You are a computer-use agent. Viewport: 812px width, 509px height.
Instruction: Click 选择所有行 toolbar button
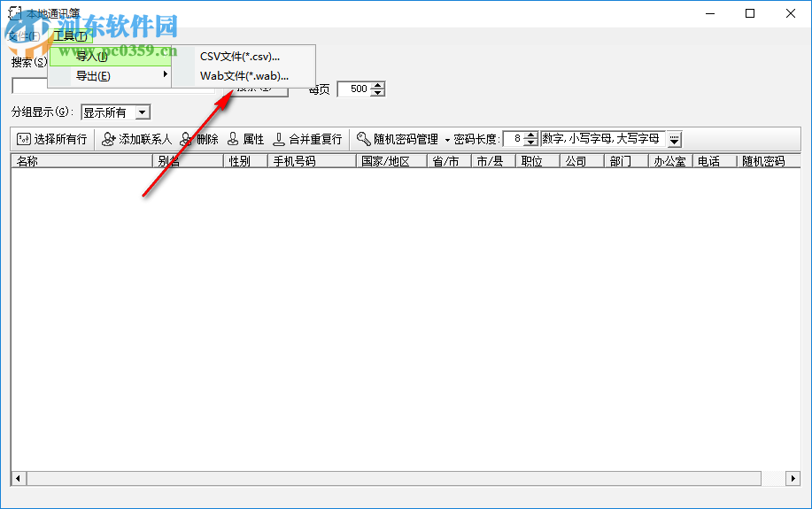click(x=52, y=139)
